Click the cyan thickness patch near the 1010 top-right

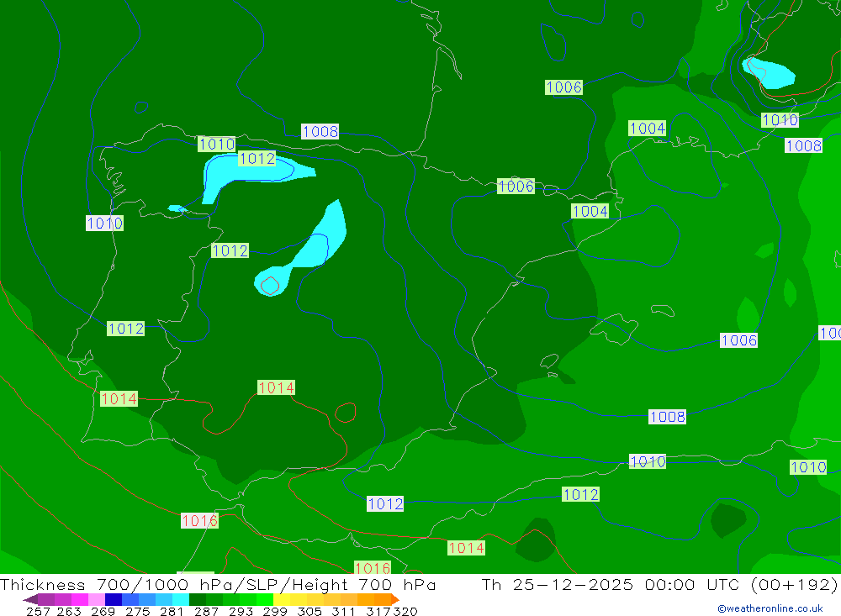click(768, 73)
